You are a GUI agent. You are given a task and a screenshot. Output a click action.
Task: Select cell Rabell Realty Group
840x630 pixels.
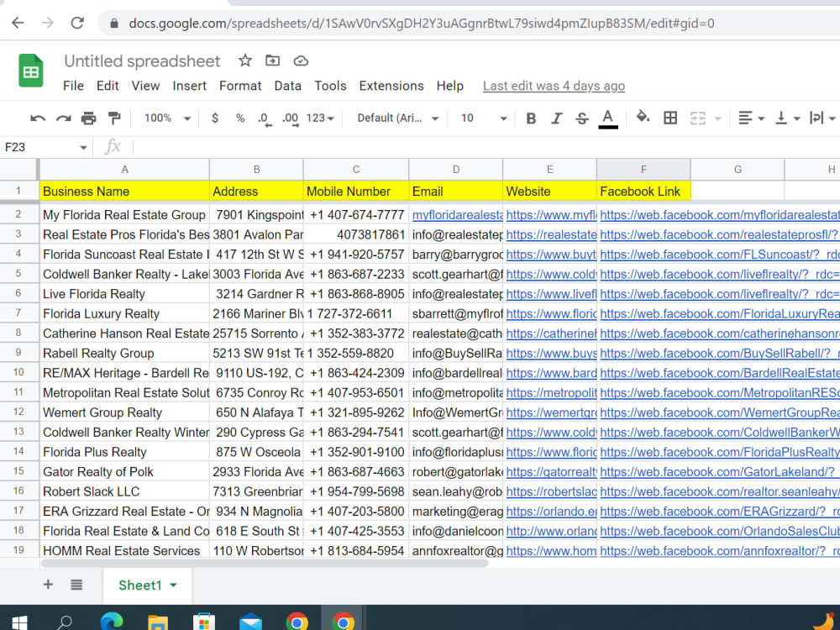pyautogui.click(x=124, y=354)
